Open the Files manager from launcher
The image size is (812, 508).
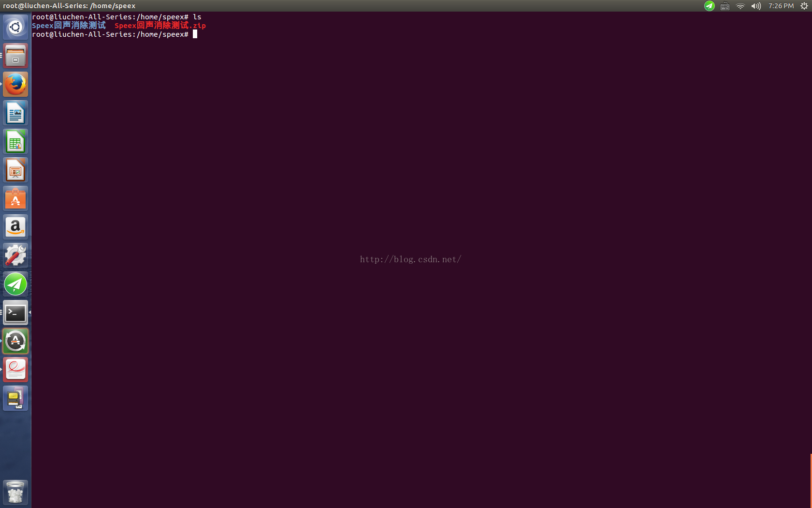[x=15, y=56]
